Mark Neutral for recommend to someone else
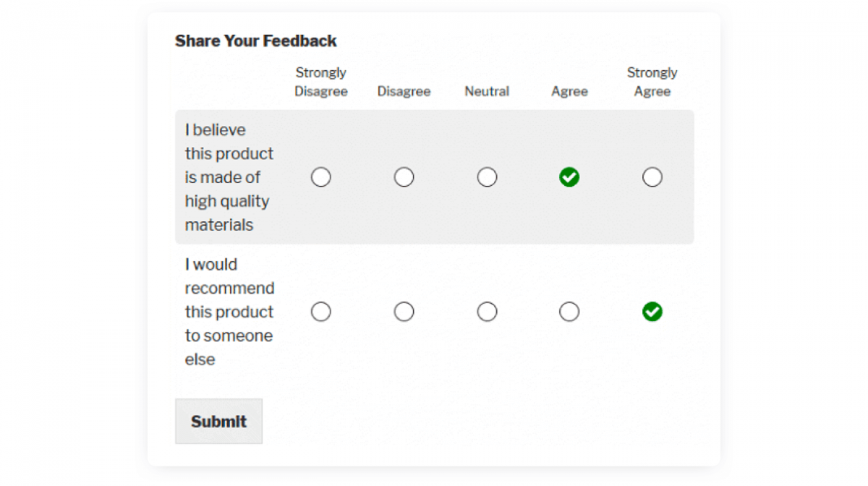The width and height of the screenshot is (868, 486). pos(488,312)
